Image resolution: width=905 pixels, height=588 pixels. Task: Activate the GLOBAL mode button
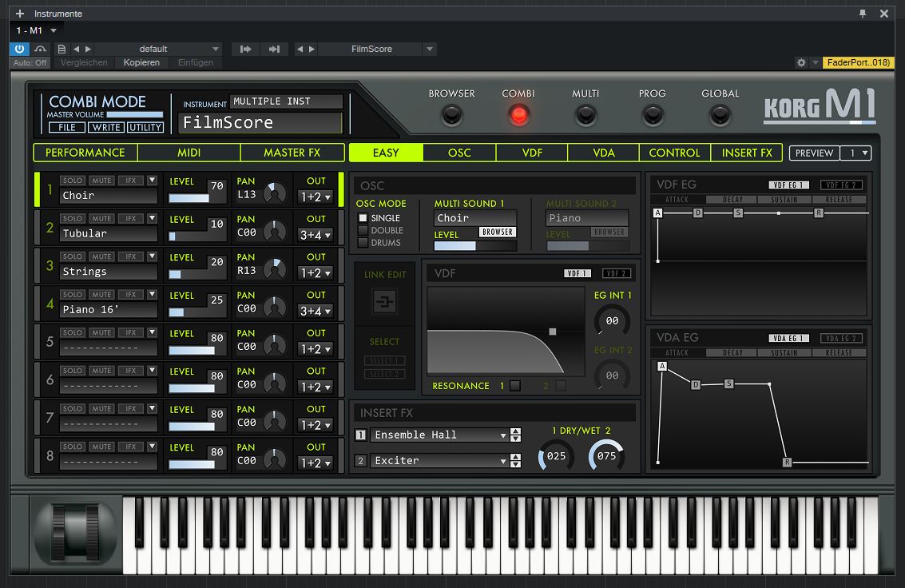[720, 115]
